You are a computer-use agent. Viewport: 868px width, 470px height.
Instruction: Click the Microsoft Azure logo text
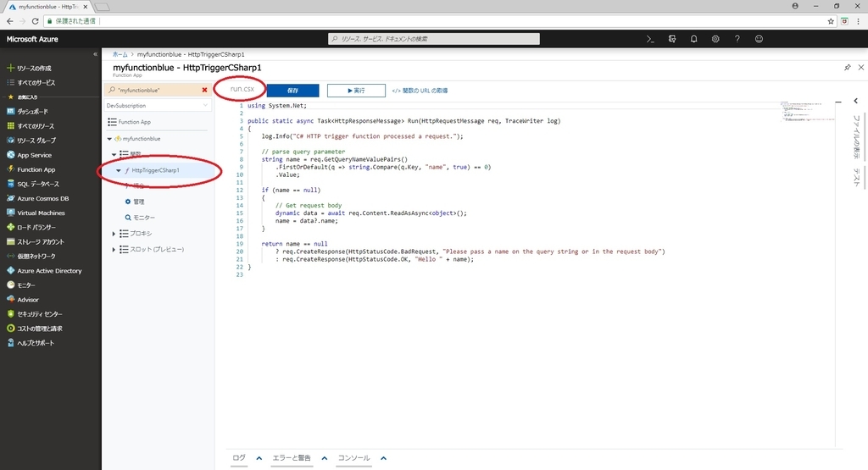tap(32, 39)
